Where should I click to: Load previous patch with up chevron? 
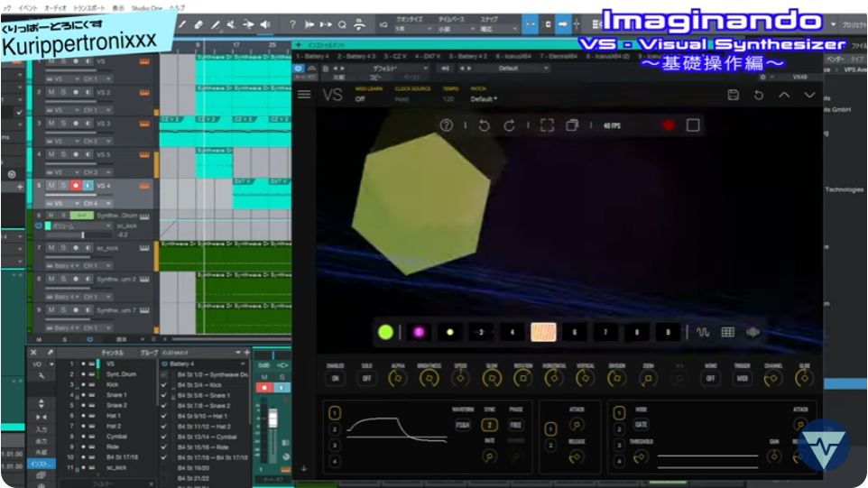(784, 95)
